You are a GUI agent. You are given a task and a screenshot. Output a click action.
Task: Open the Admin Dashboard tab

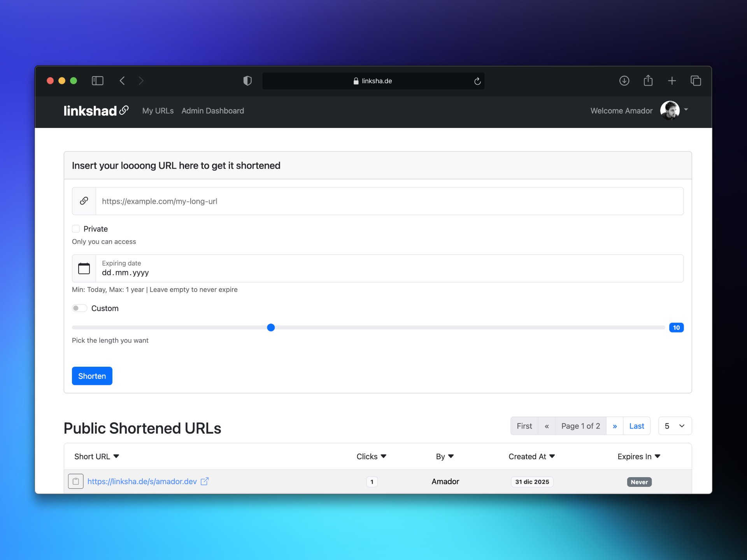pyautogui.click(x=212, y=111)
